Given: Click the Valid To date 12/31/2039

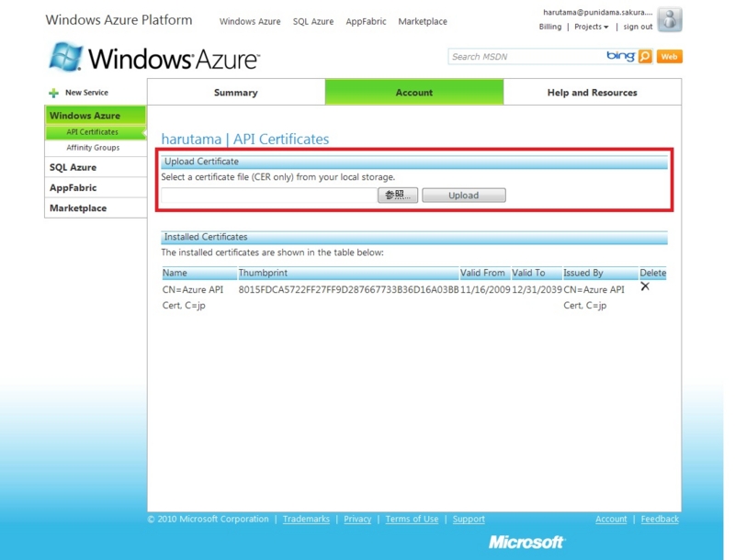Looking at the screenshot, I should tap(537, 289).
